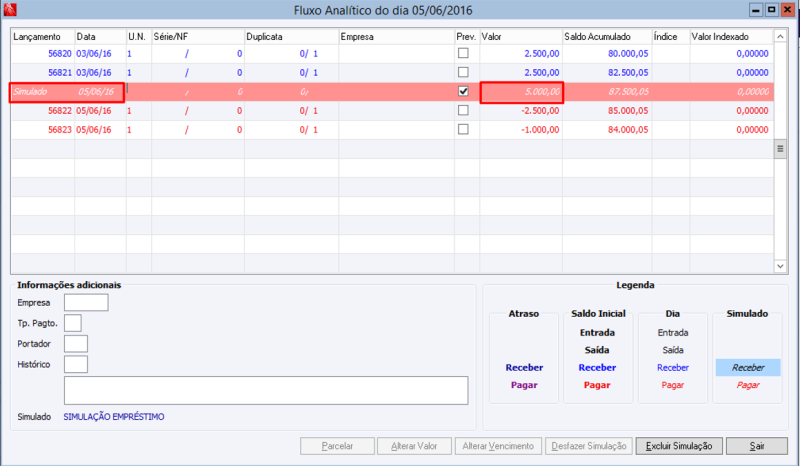Click the Empresa column header
800x466 pixels.
point(397,37)
